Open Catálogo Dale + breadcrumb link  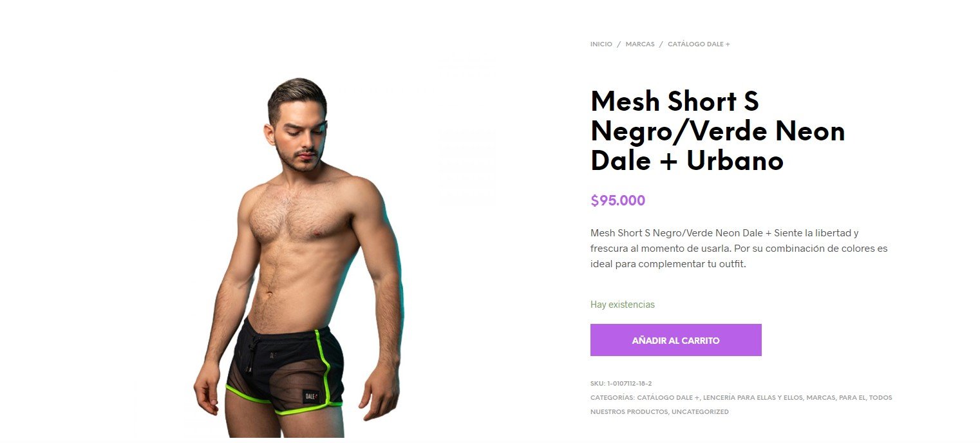699,44
